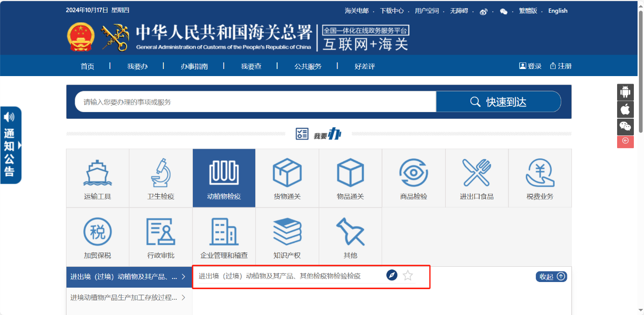The width and height of the screenshot is (644, 315).
Task: Expand the 通知公告 side panel
Action: (11, 145)
